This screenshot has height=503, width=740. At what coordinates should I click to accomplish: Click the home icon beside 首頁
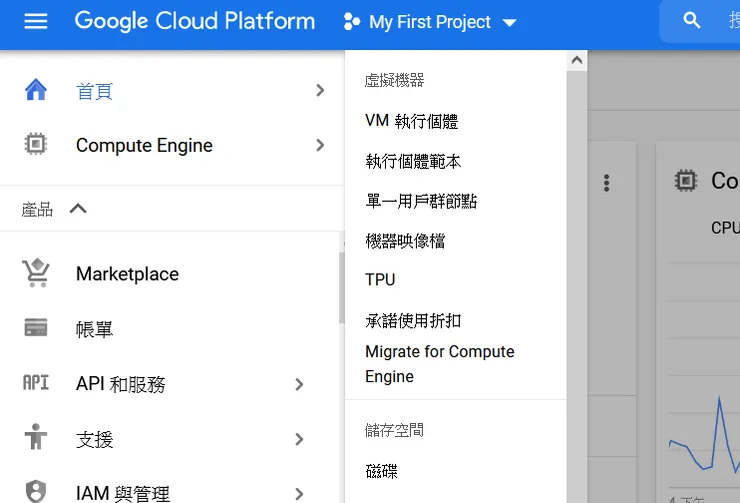click(x=36, y=90)
